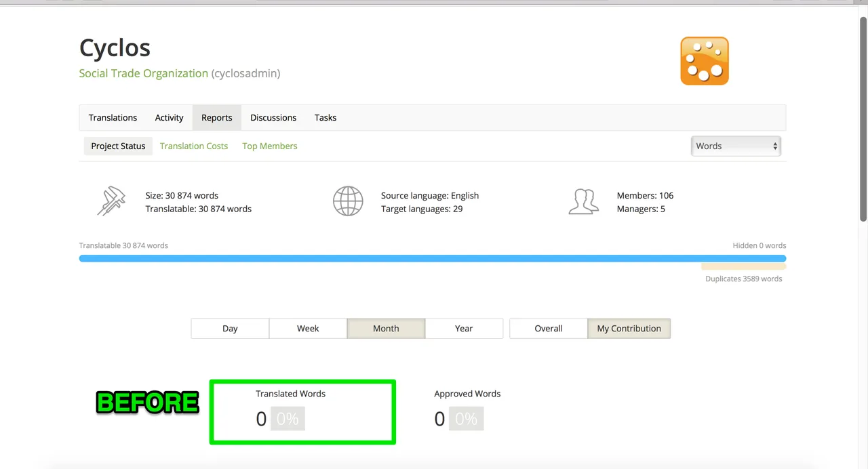
Task: Click the 0% badge under Approved Words
Action: coord(467,419)
